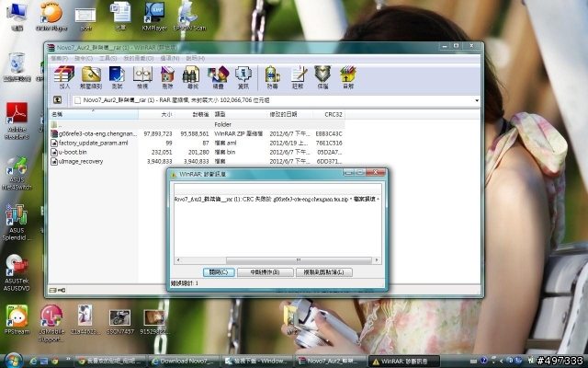Click the CRC failed message line in dialog

(277, 199)
